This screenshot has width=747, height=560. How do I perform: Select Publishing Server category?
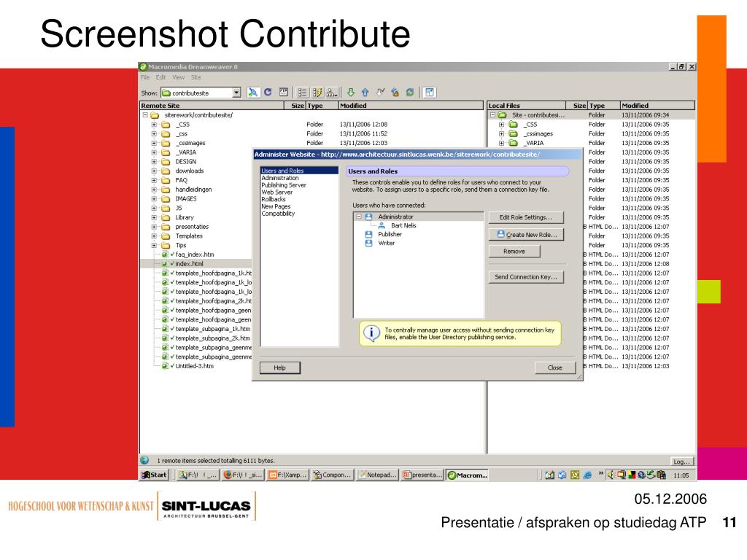click(x=284, y=184)
